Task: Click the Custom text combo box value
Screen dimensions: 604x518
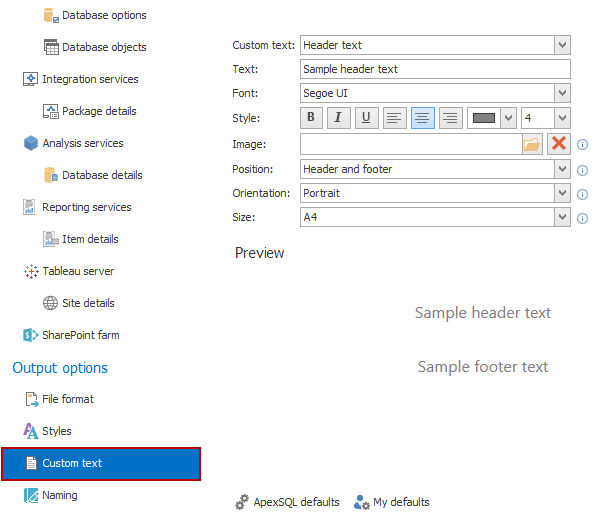Action: coord(428,45)
